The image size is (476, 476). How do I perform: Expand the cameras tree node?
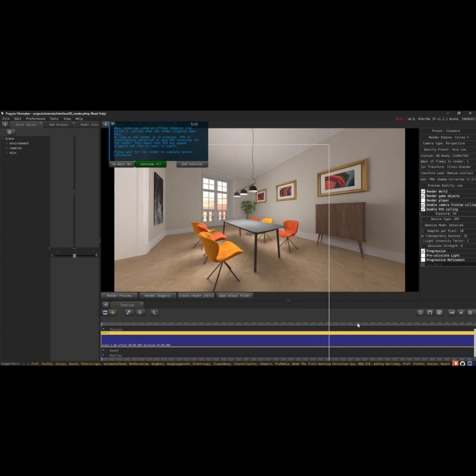(7, 148)
